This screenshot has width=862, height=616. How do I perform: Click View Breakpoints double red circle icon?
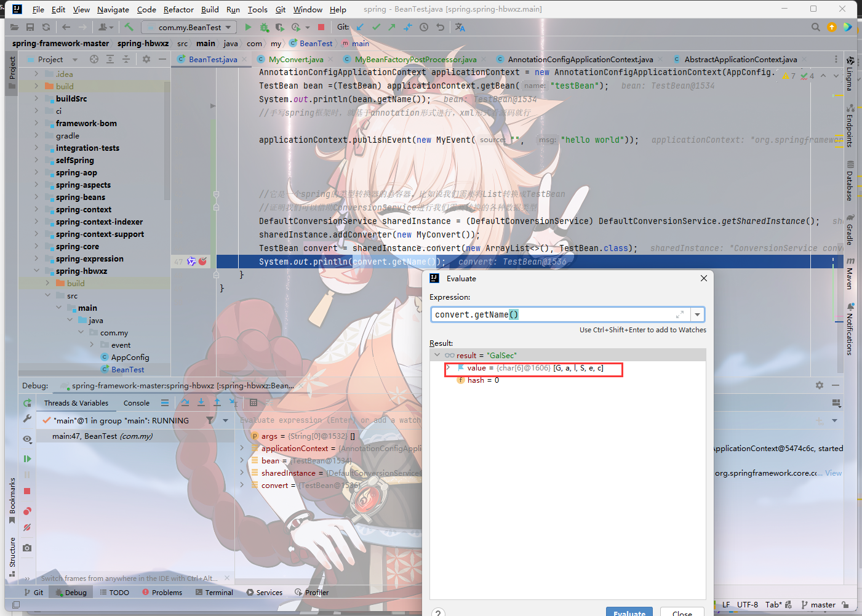coord(27,511)
